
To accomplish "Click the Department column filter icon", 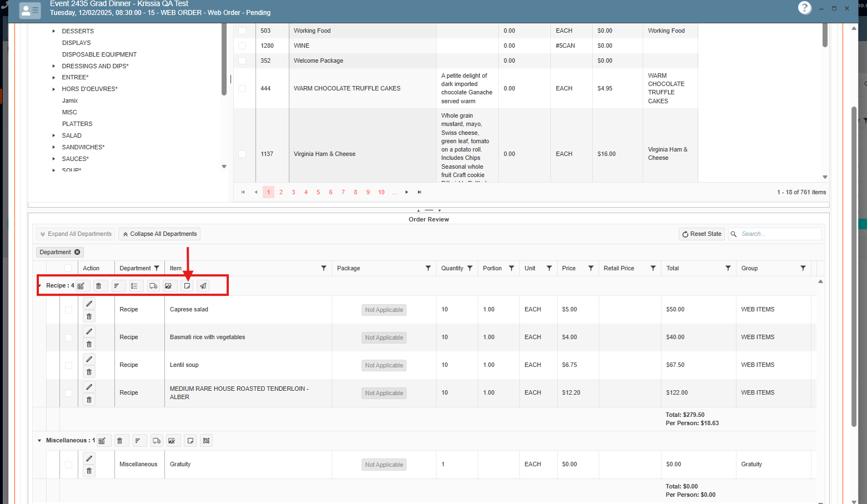I will click(157, 268).
